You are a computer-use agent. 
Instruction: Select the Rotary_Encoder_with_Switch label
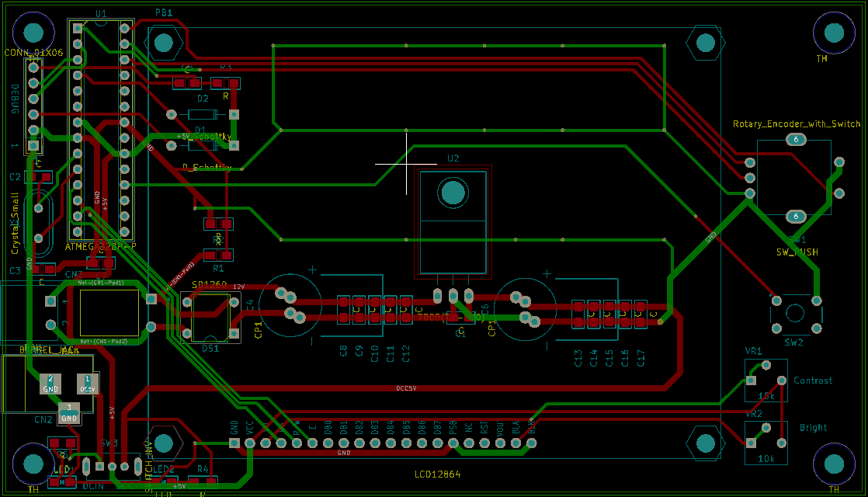(x=797, y=124)
